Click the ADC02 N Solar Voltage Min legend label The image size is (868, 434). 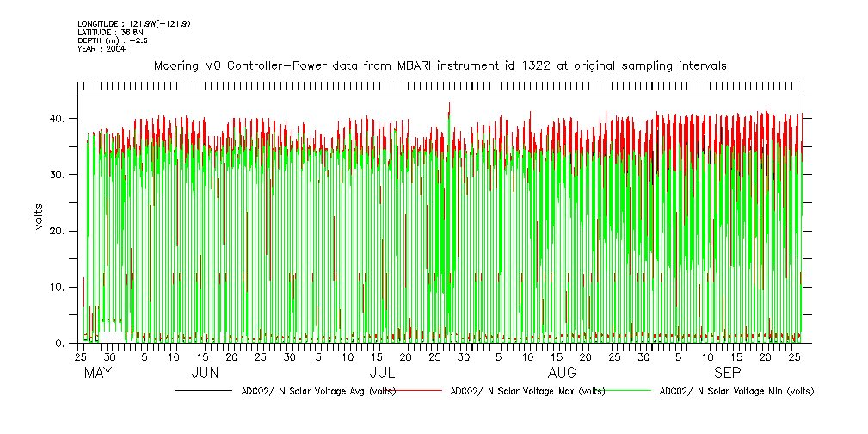pyautogui.click(x=736, y=391)
